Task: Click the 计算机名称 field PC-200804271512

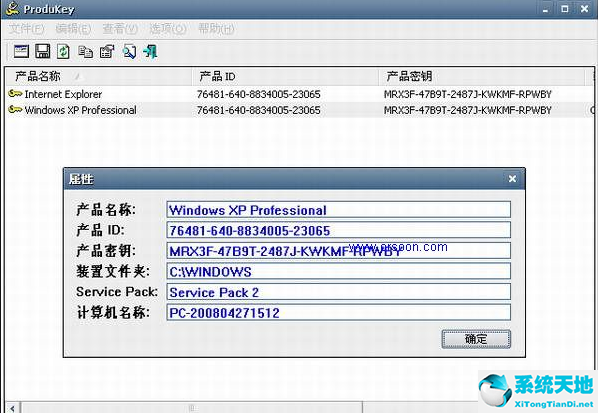Action: click(x=339, y=313)
